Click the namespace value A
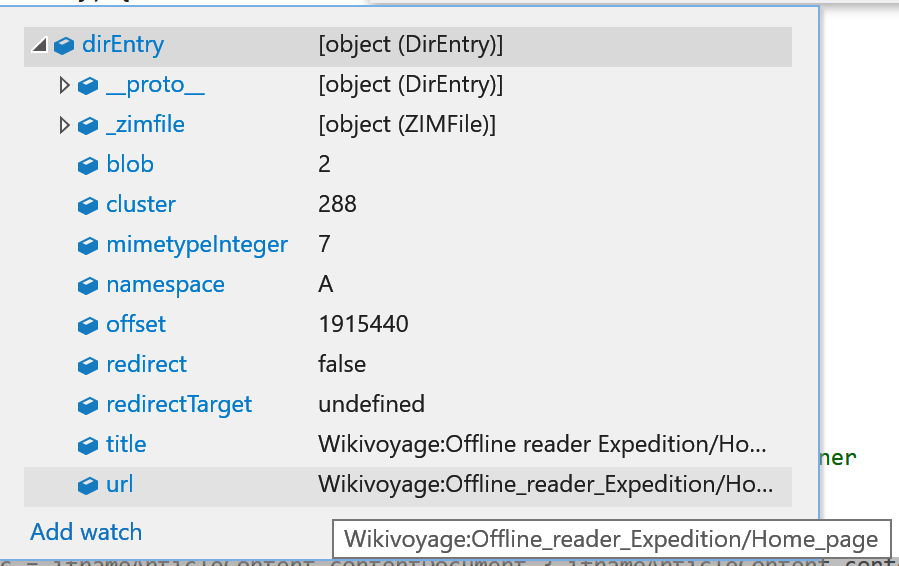 coord(326,284)
